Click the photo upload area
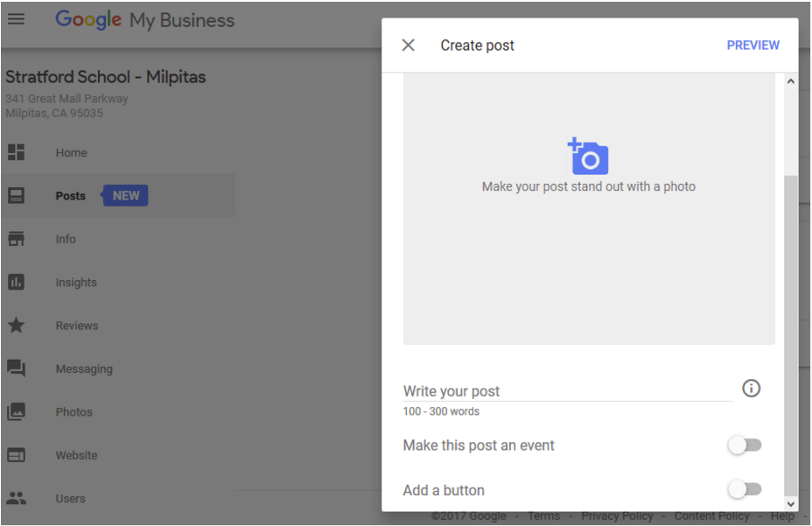The height and width of the screenshot is (526, 812). click(589, 209)
